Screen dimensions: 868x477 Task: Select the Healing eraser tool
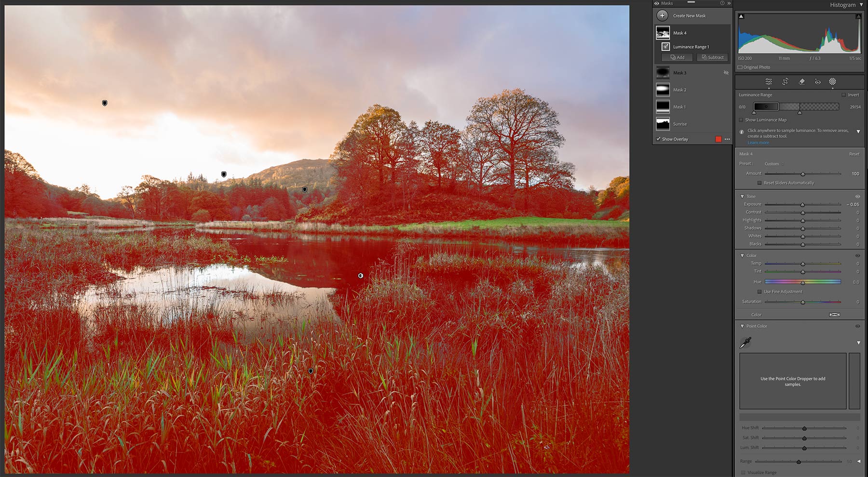(x=801, y=81)
